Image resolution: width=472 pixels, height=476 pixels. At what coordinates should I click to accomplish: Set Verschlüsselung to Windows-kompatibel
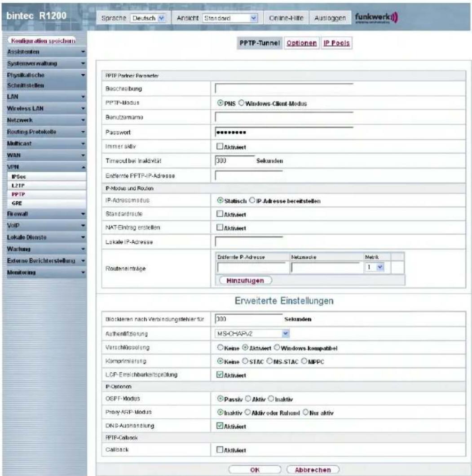pyautogui.click(x=277, y=347)
